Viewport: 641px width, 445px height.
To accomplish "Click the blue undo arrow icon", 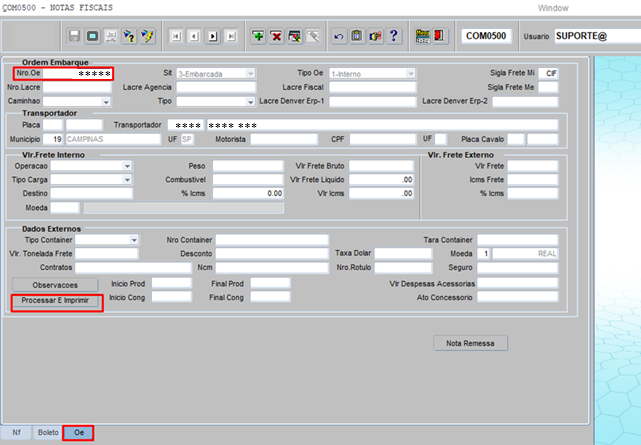I will 339,36.
